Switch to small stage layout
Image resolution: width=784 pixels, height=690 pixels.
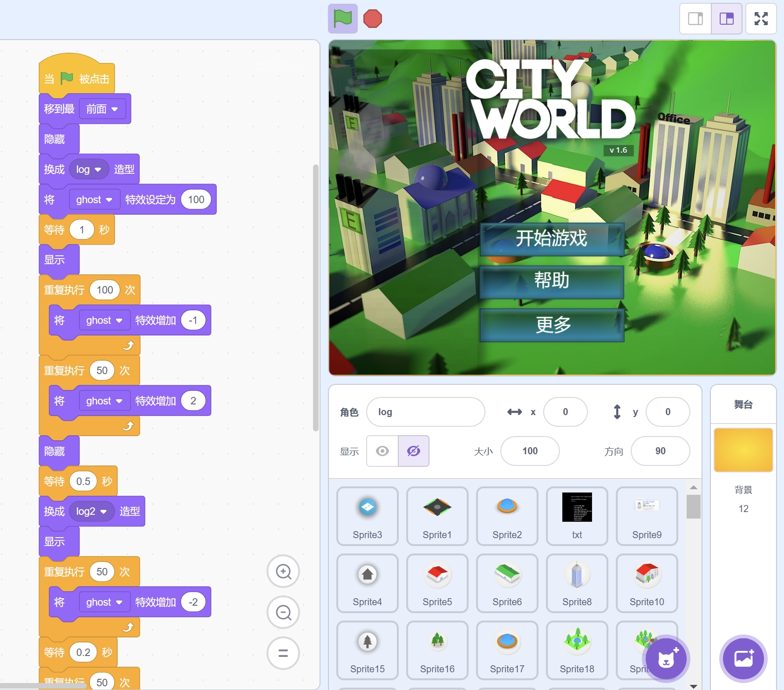coord(695,19)
